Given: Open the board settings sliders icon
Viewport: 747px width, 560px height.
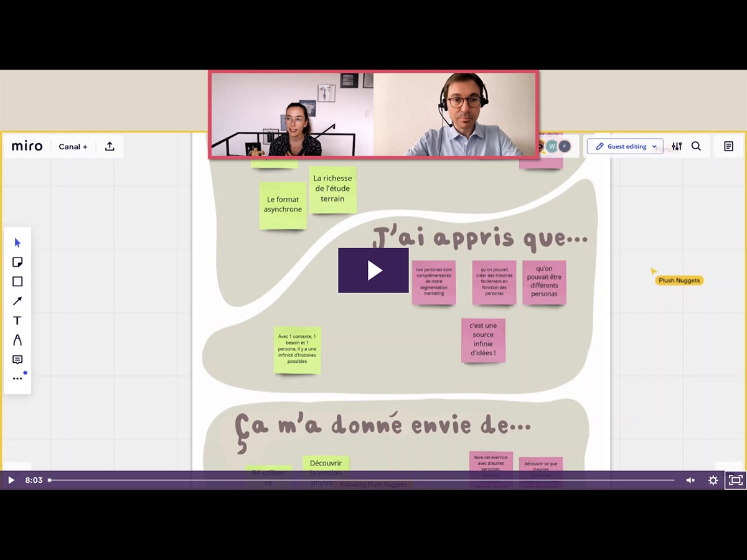Looking at the screenshot, I should (x=677, y=146).
